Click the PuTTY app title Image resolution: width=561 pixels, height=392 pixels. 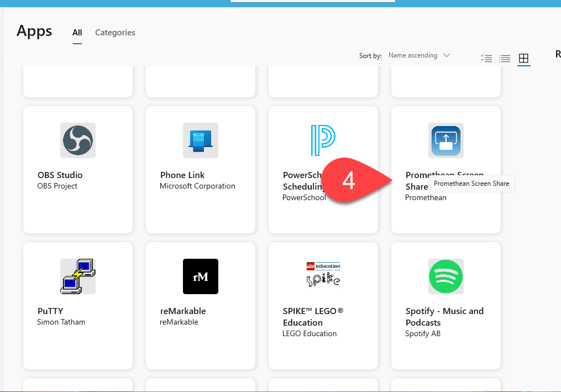click(50, 311)
